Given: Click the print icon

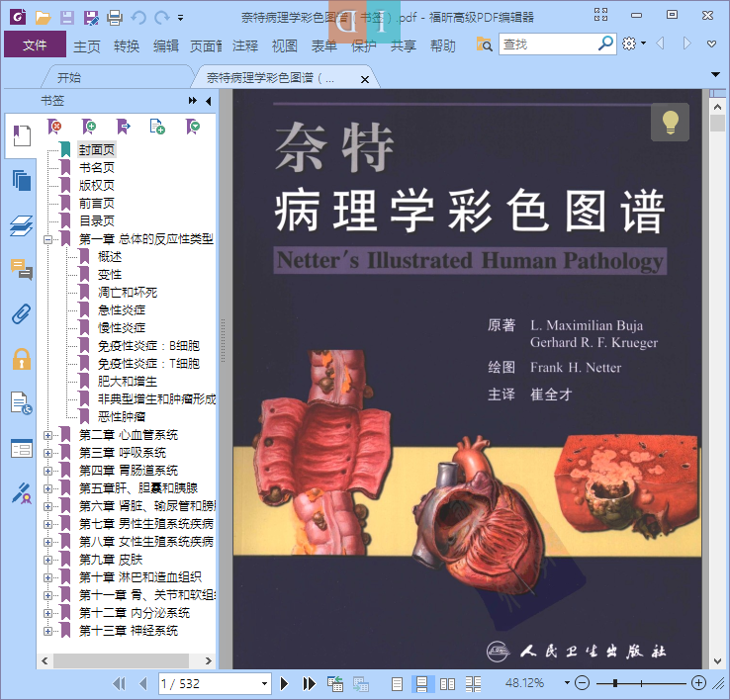Looking at the screenshot, I should tap(115, 18).
